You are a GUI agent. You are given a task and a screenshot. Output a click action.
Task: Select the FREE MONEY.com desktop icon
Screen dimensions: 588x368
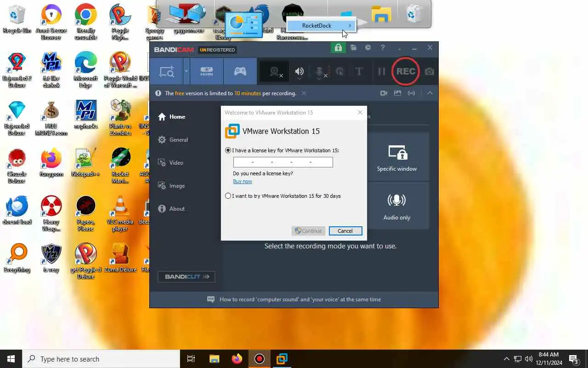click(51, 117)
